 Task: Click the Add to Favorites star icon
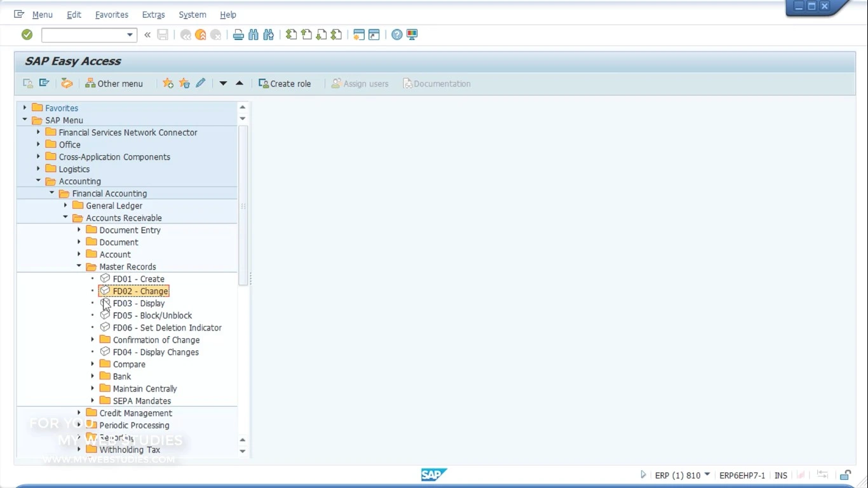(168, 83)
